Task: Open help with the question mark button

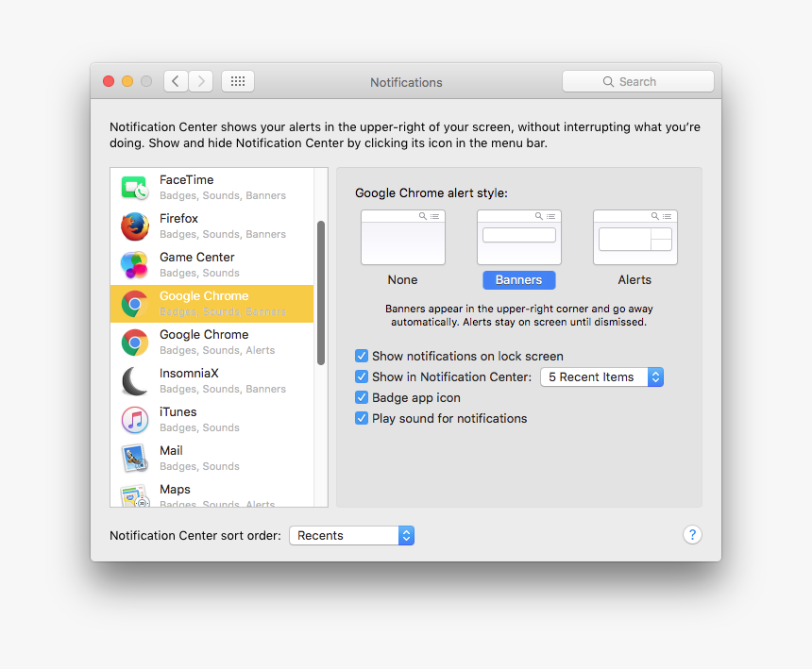Action: [x=692, y=534]
